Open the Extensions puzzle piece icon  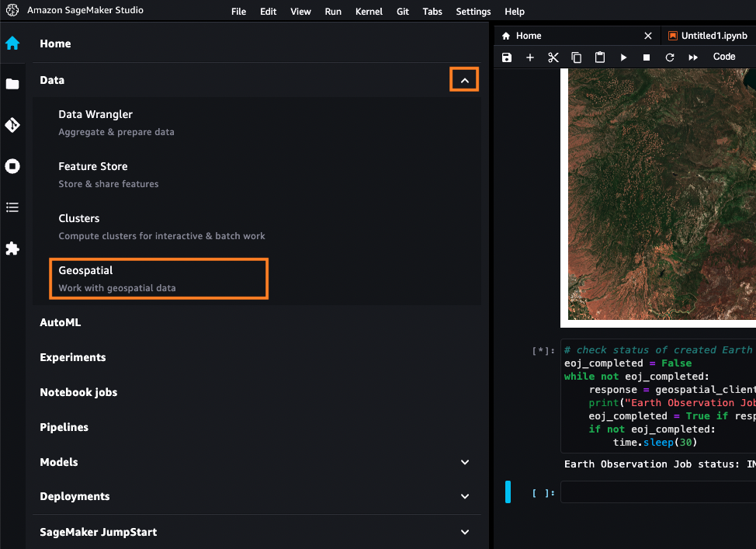(x=12, y=248)
